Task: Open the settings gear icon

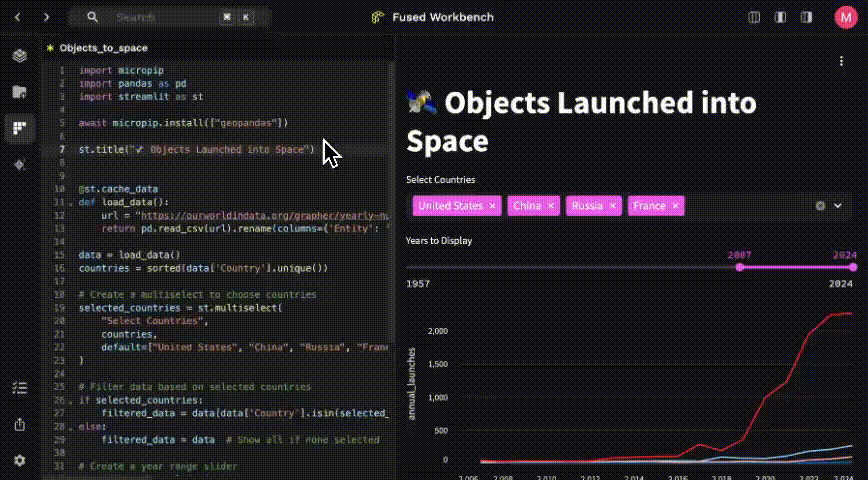Action: click(x=20, y=461)
